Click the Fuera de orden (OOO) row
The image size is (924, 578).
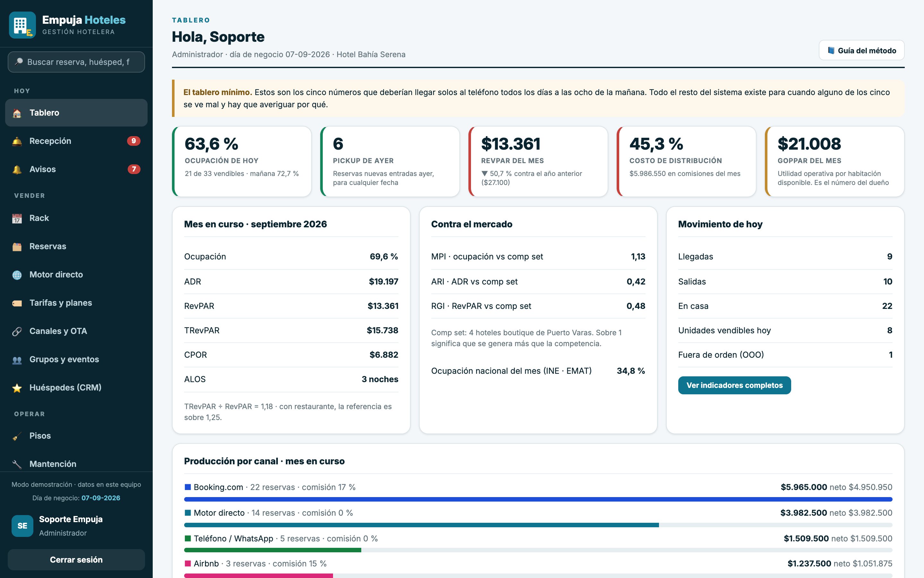tap(785, 355)
